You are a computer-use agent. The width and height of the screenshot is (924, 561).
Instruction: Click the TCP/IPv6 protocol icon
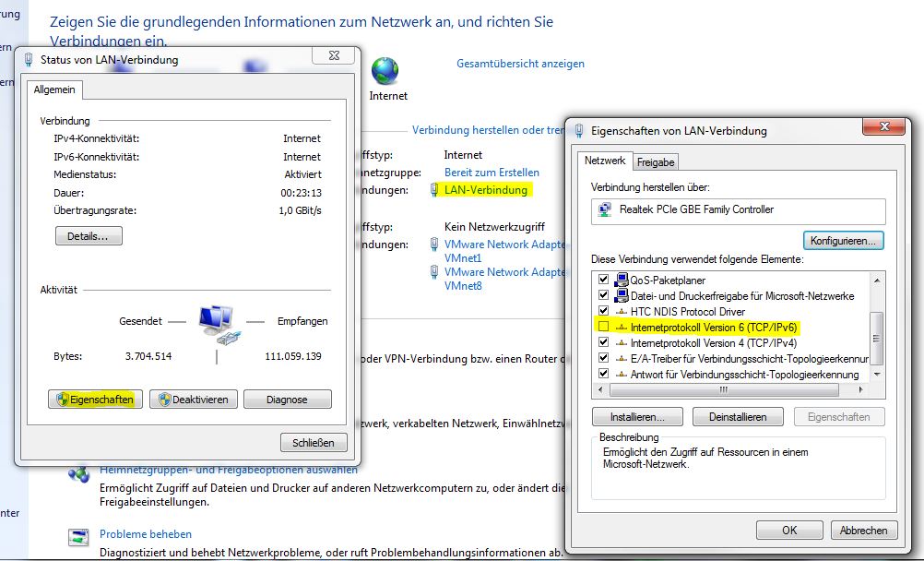[x=622, y=328]
